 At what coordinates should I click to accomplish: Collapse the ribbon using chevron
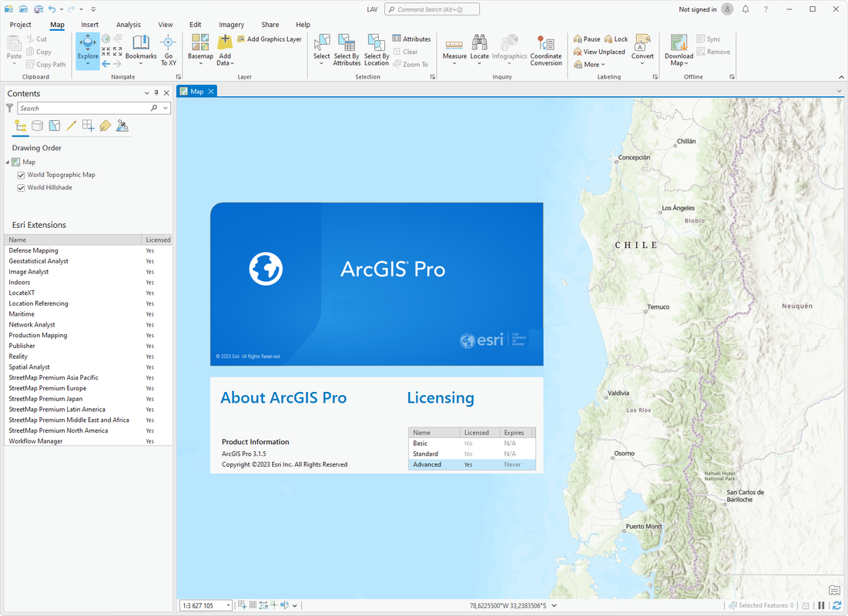841,77
